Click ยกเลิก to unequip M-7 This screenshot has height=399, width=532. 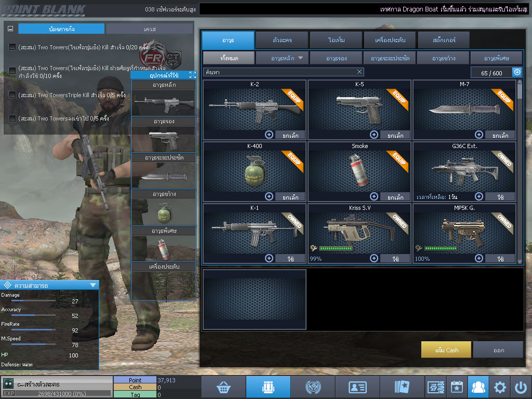click(x=500, y=135)
